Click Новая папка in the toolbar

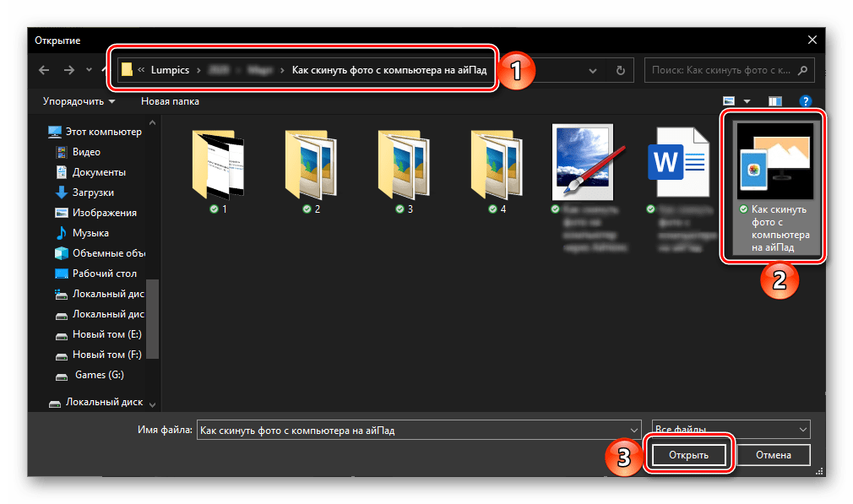[170, 101]
